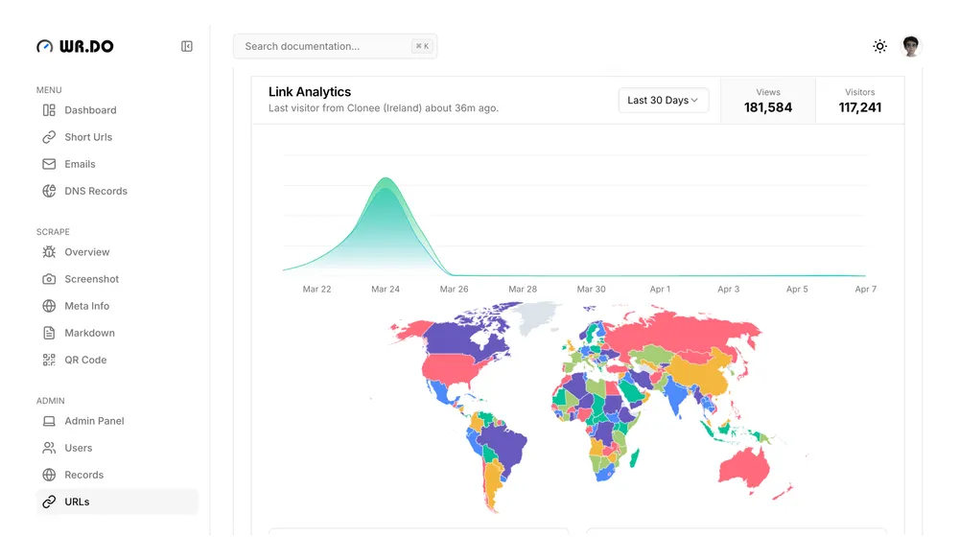
Task: Click the Markdown document icon
Action: click(49, 333)
